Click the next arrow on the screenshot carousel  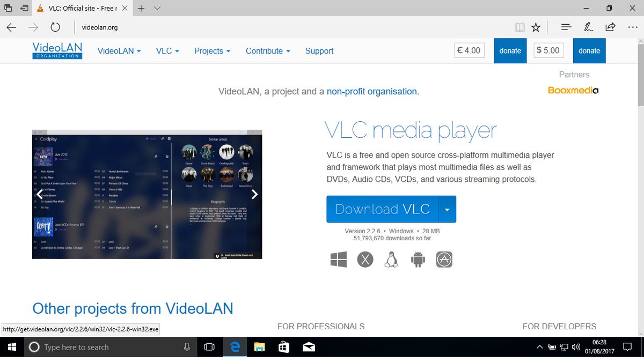(x=255, y=194)
